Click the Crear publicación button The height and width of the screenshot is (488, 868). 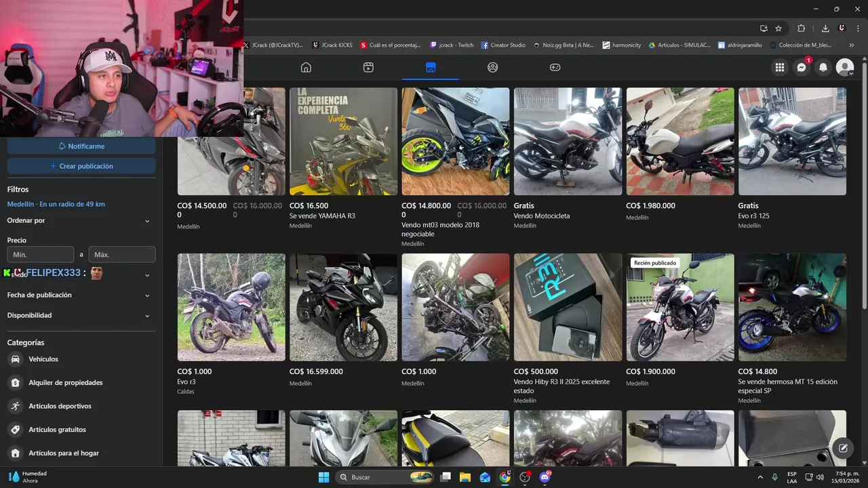click(81, 166)
